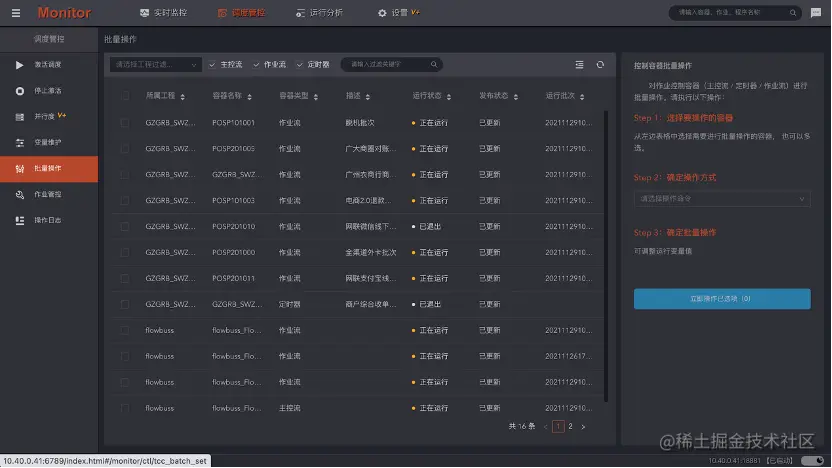Click the magnifier in the keyword filter box
This screenshot has height=468, width=832.
(434, 64)
